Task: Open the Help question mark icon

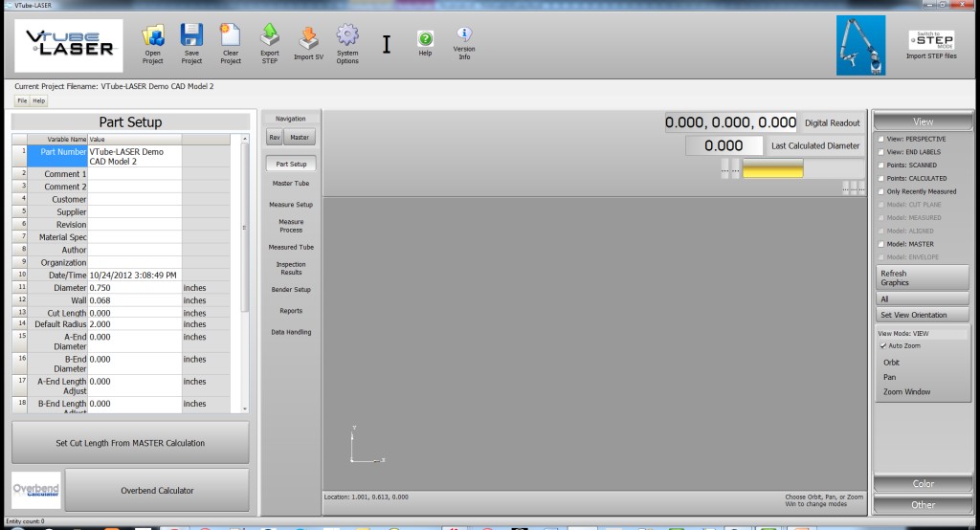Action: [425, 39]
